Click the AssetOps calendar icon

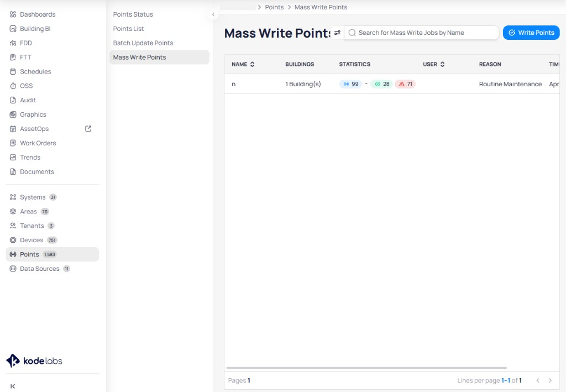click(x=13, y=129)
